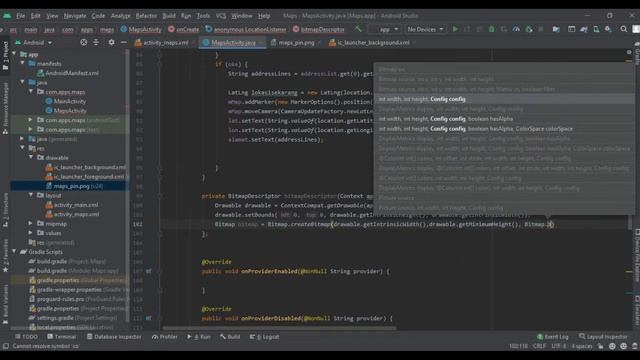Open the Layout Inspector

603,337
